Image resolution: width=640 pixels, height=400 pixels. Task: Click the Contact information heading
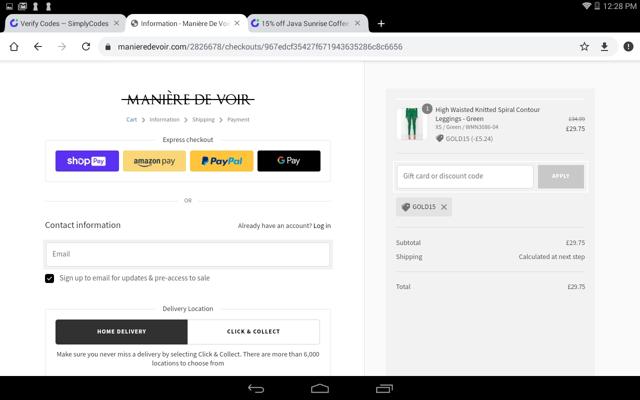pos(83,225)
